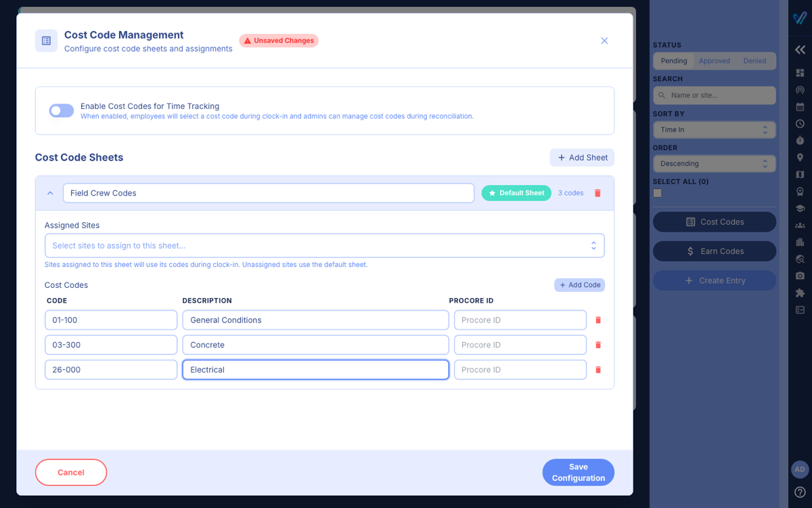Switch status filter to Pending
The width and height of the screenshot is (812, 508).
click(x=674, y=61)
